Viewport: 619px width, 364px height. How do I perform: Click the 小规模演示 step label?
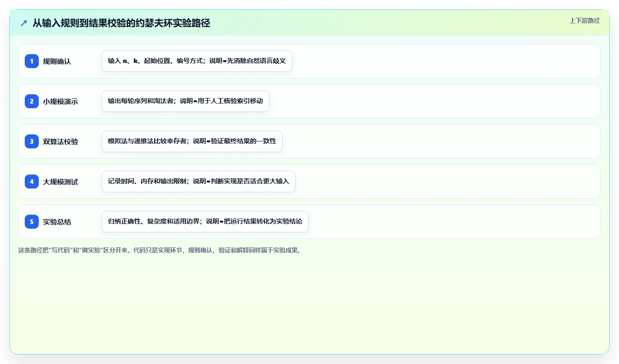coord(61,101)
